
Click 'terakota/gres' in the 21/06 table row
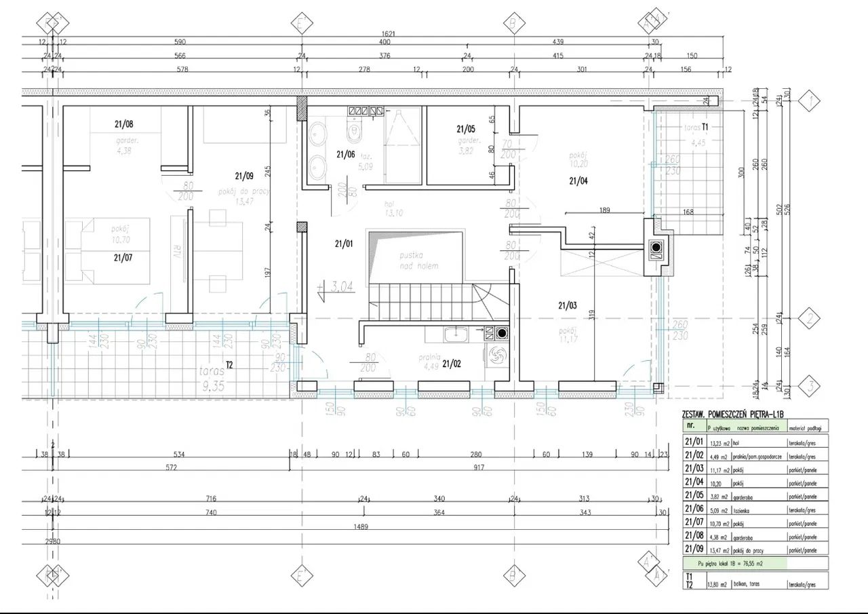point(804,510)
